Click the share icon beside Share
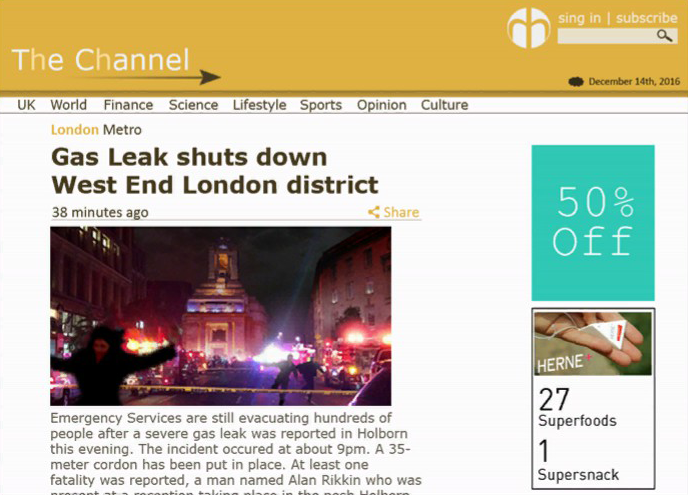Image resolution: width=688 pixels, height=495 pixels. [x=374, y=212]
